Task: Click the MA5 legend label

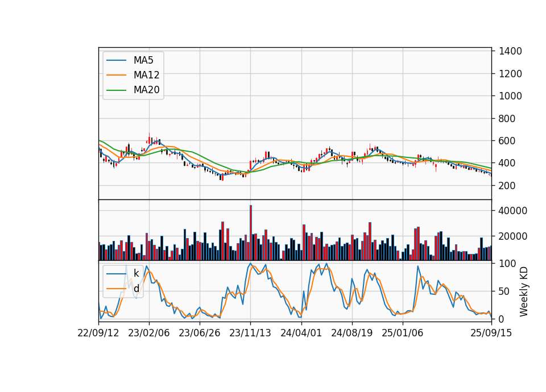Action: pyautogui.click(x=143, y=60)
